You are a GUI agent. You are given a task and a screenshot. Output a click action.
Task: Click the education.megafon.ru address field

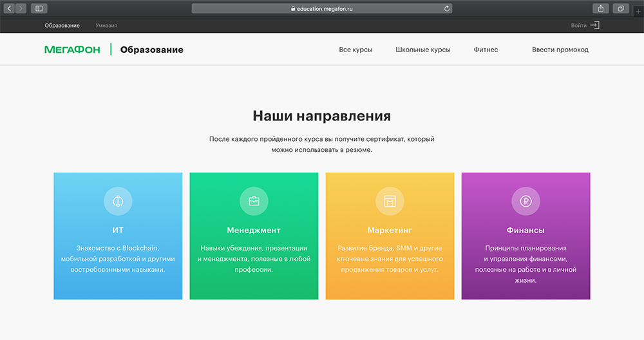click(x=322, y=8)
